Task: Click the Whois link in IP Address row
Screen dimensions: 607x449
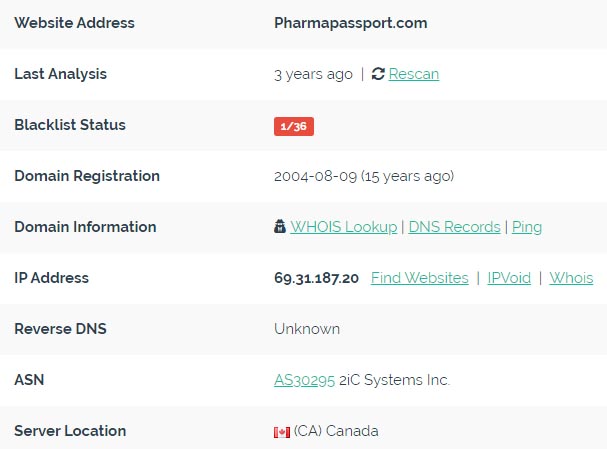Action: [571, 278]
